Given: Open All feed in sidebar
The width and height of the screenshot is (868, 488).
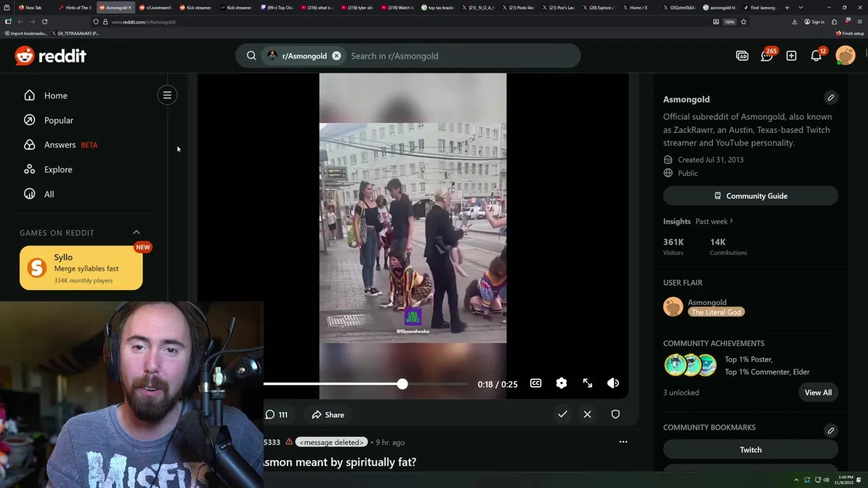Looking at the screenshot, I should point(49,194).
